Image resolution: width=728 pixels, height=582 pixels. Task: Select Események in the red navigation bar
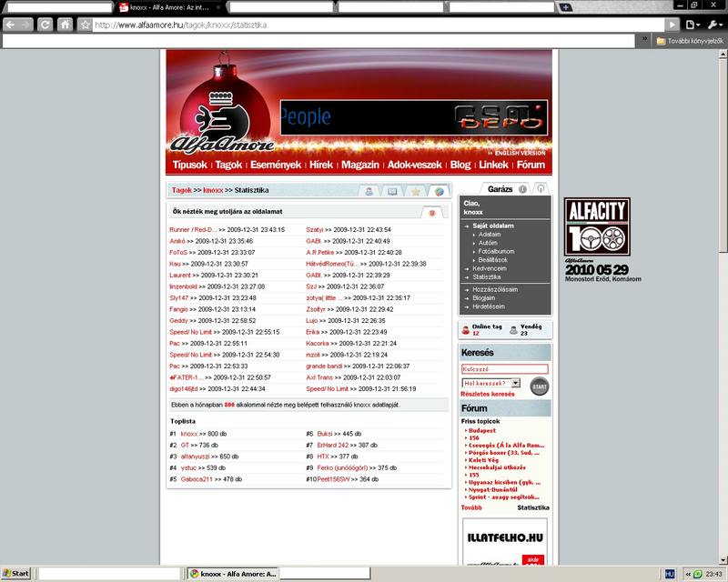276,165
